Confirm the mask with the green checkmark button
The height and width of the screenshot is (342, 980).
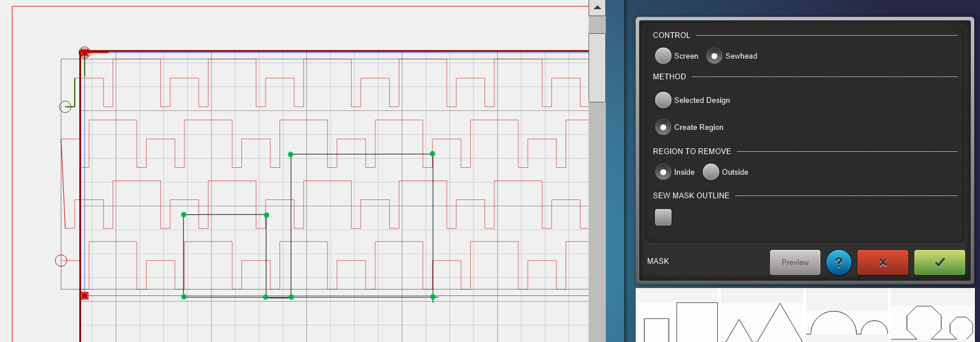[939, 263]
